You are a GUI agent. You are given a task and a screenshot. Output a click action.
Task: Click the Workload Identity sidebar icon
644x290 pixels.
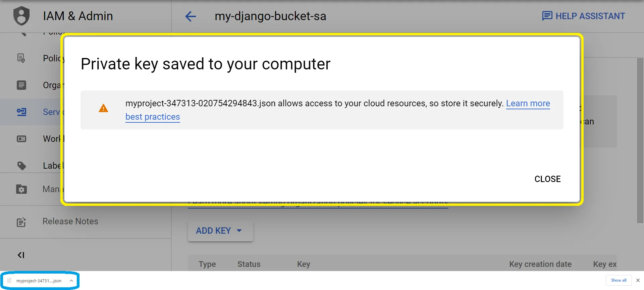coord(21,139)
